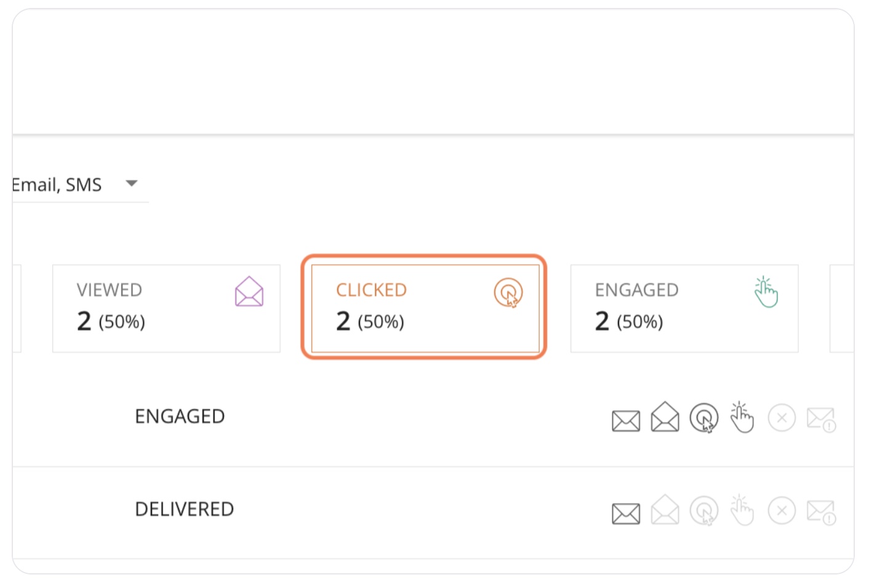Click faded tapping hand icon in DELIVERED row
Viewport: 869px width, 588px height.
pos(742,511)
